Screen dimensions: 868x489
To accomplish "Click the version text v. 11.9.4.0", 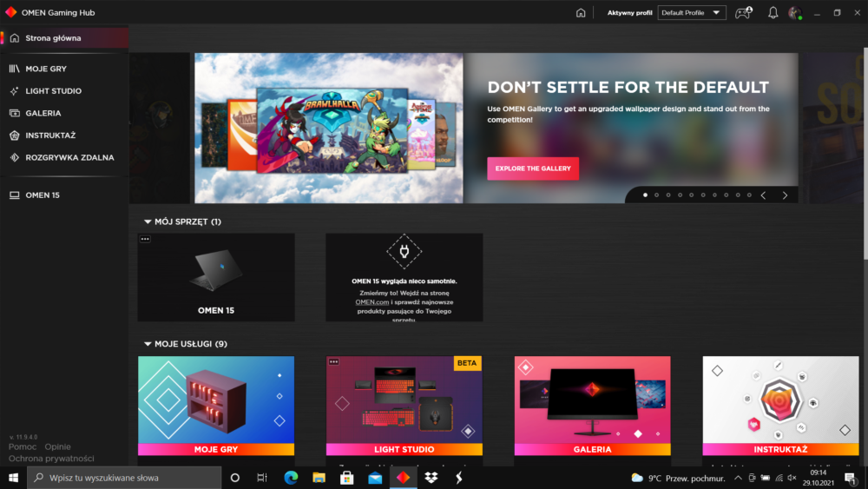I will click(23, 437).
